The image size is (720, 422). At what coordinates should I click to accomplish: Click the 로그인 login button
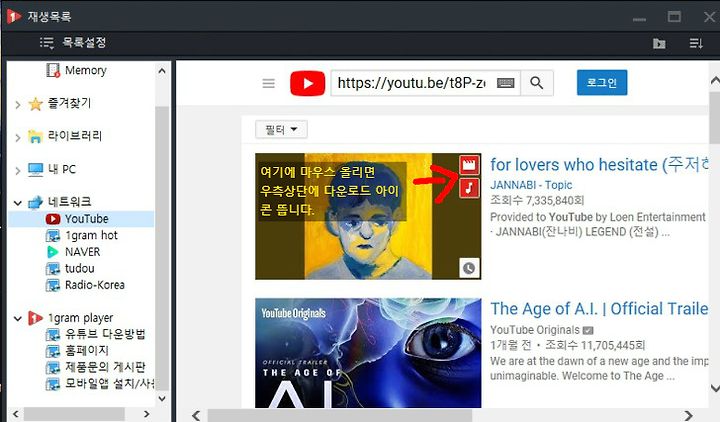click(x=602, y=83)
